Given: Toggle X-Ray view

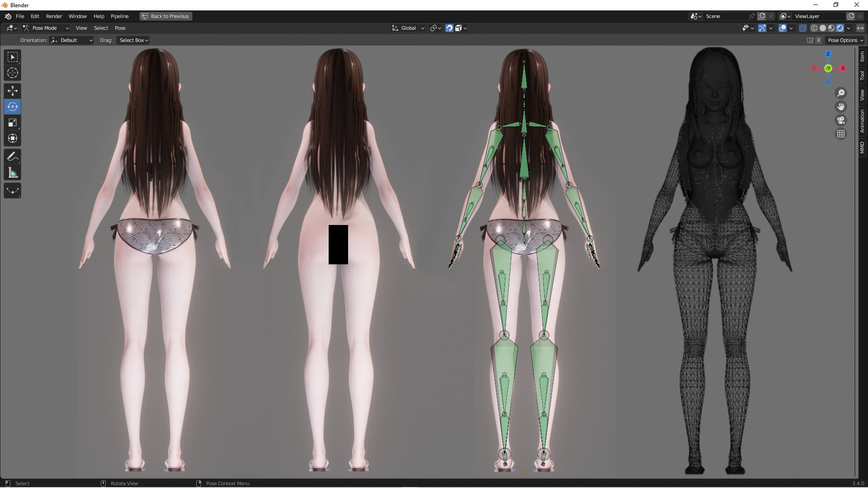Looking at the screenshot, I should [802, 28].
